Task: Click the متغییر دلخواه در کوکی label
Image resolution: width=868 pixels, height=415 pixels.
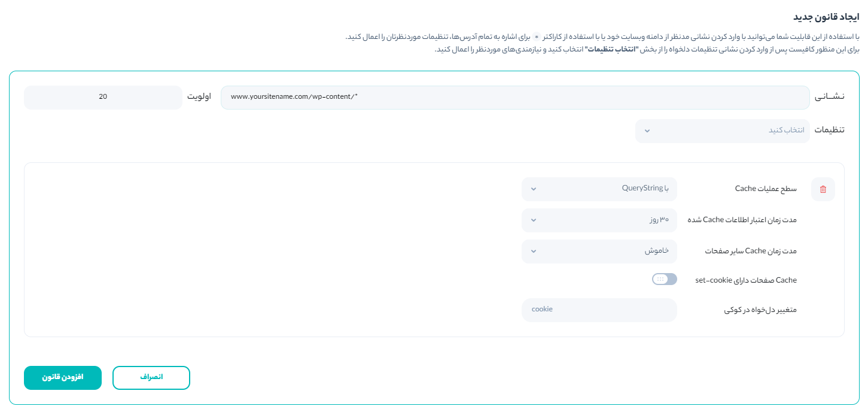Action: point(758,310)
